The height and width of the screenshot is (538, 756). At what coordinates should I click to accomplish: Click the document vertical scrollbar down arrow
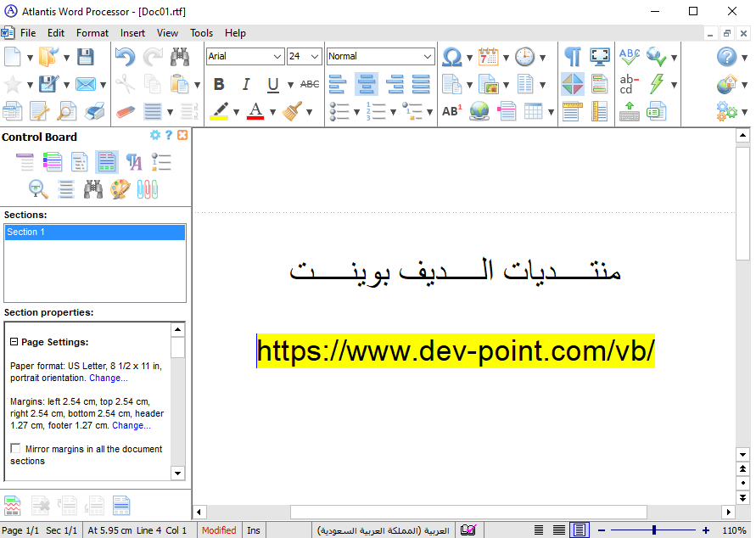(x=743, y=454)
